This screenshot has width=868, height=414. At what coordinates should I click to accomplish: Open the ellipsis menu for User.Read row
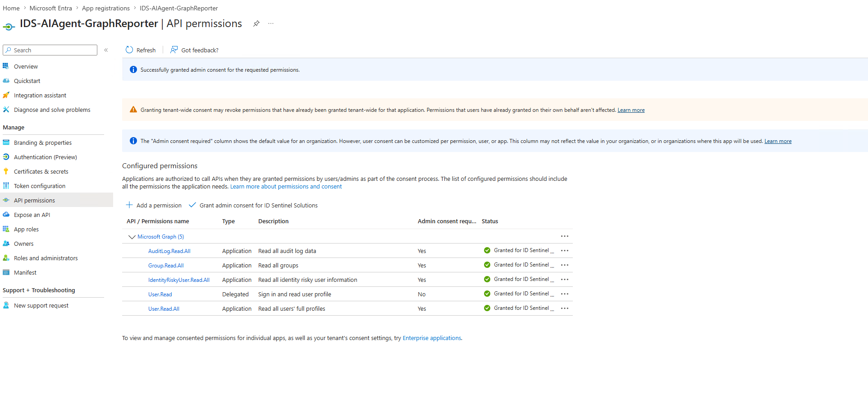pyautogui.click(x=565, y=294)
